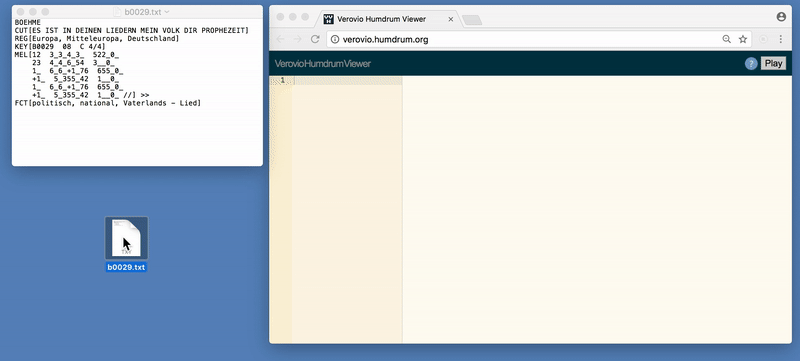Click the b0029.txt desktop file label
Screen dimensions: 800x361
tap(127, 267)
